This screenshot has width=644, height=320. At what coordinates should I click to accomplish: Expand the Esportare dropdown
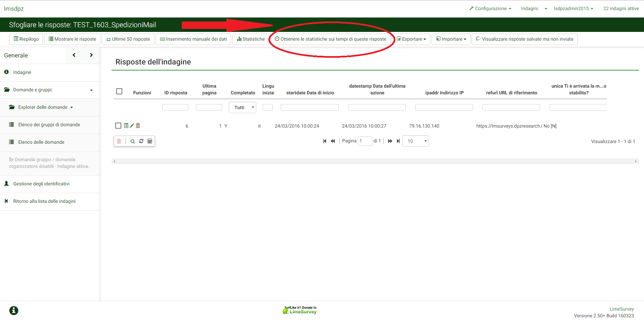412,39
